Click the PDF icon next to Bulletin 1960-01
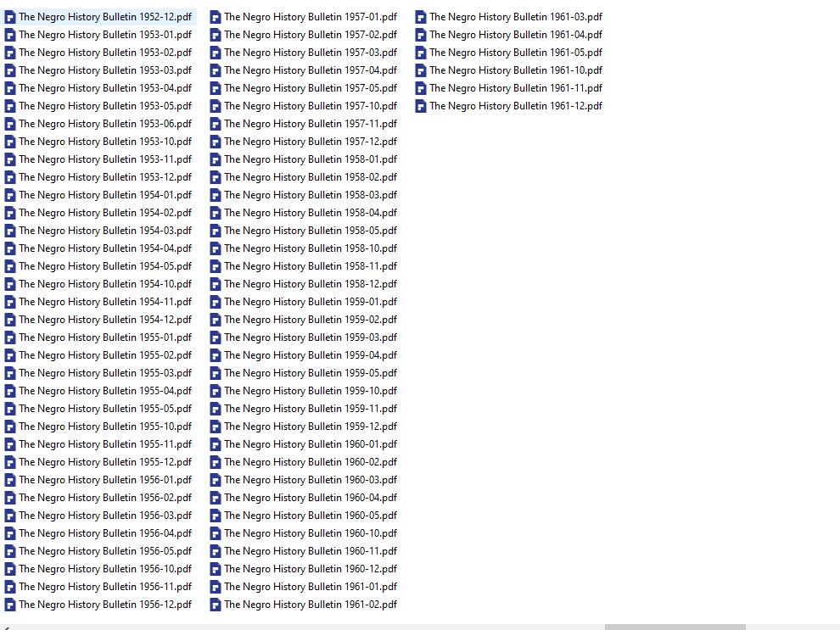Viewport: 840px width, 630px height. (216, 444)
